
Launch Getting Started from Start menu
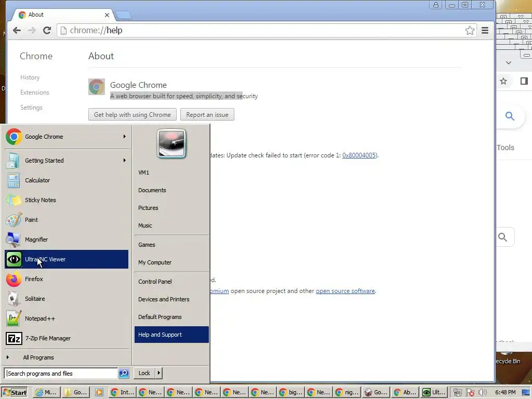[66, 161]
